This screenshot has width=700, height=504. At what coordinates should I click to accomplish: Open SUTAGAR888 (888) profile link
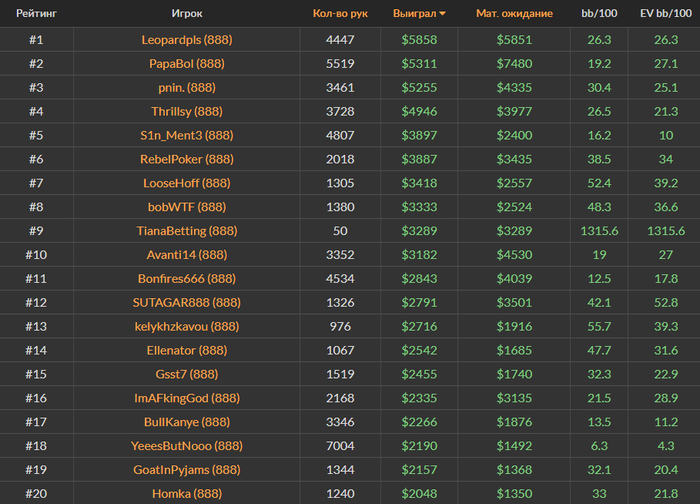pos(187,302)
